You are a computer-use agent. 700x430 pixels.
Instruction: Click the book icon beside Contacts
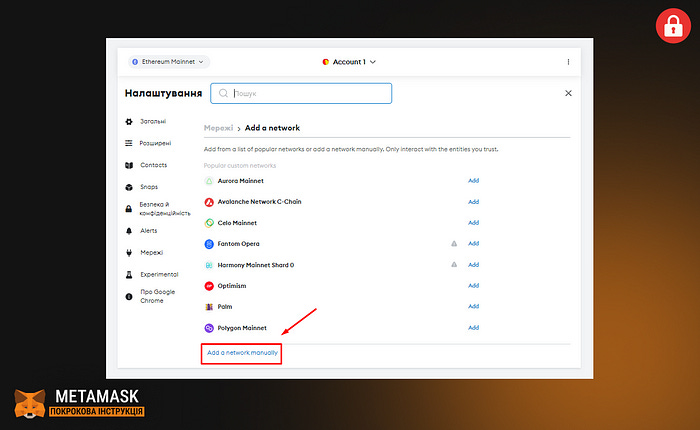(x=129, y=165)
